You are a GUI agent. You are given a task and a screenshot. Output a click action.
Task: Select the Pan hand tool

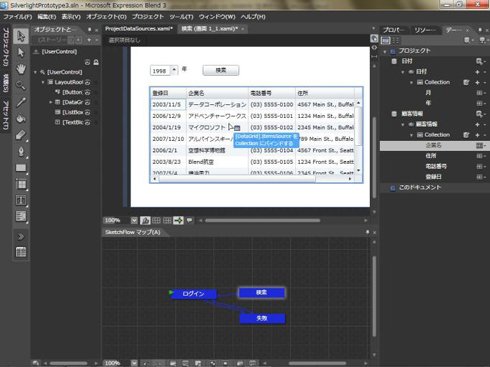point(21,69)
